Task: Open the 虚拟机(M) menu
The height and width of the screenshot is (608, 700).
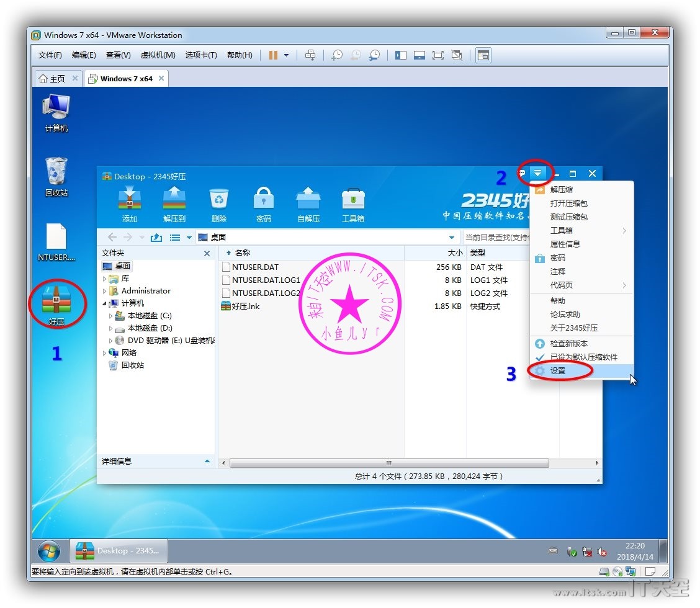Action: 158,55
